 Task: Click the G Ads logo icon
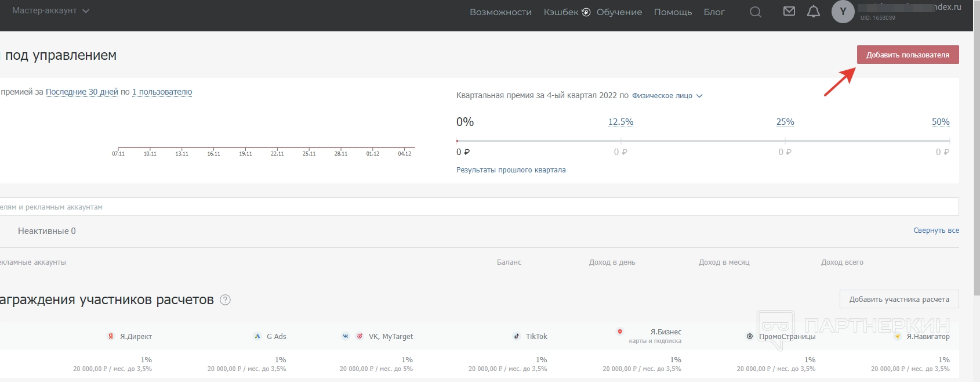tap(257, 336)
